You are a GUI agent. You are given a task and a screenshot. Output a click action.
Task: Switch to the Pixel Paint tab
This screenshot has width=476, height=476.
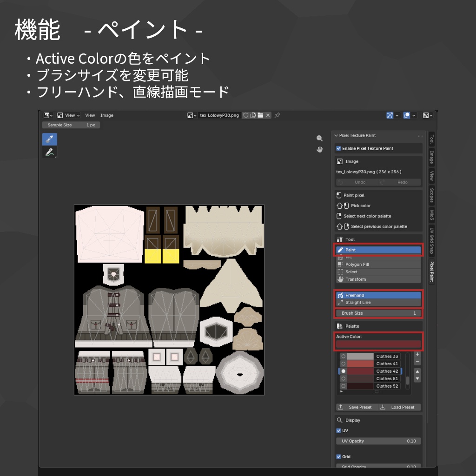point(431,271)
